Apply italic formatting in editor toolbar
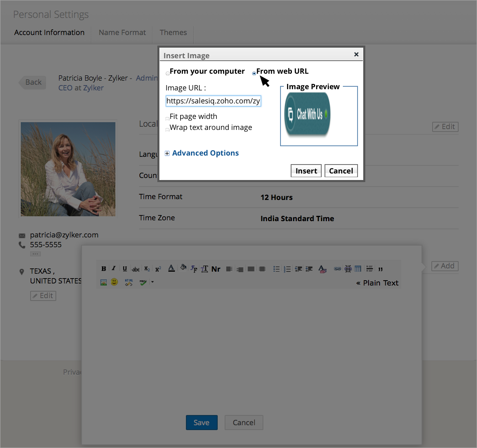The height and width of the screenshot is (448, 477). pos(114,268)
